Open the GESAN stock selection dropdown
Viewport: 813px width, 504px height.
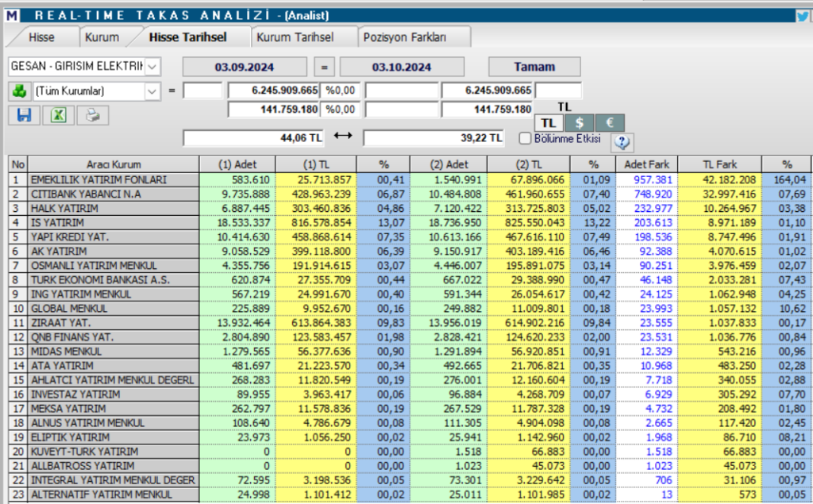[152, 67]
